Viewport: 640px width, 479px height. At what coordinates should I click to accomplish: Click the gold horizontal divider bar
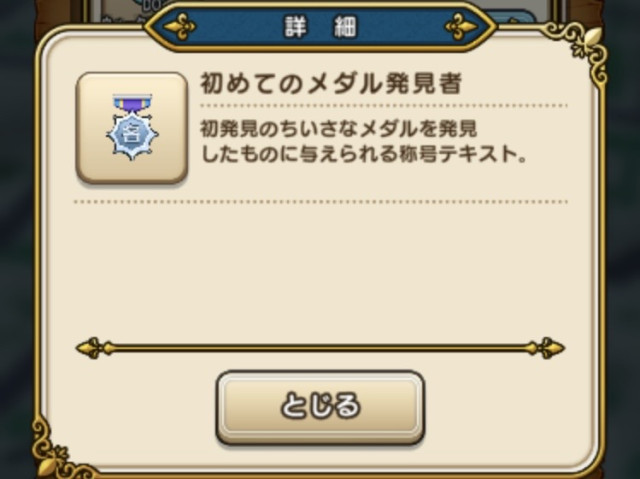pos(320,348)
